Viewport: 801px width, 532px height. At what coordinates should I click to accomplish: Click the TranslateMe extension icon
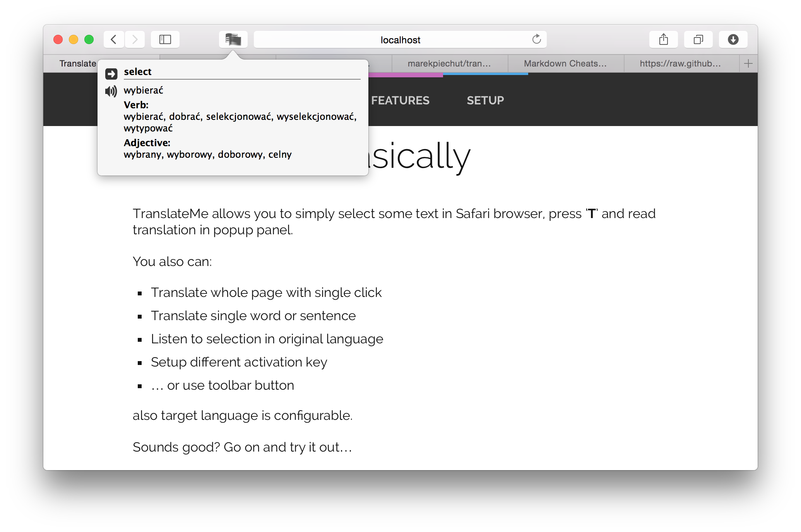233,40
